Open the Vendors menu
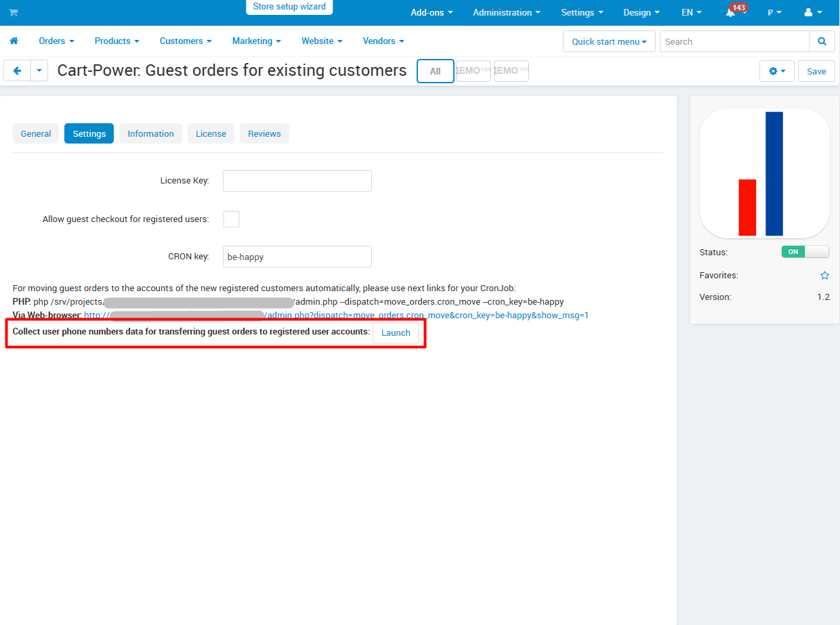This screenshot has width=840, height=625. [383, 41]
